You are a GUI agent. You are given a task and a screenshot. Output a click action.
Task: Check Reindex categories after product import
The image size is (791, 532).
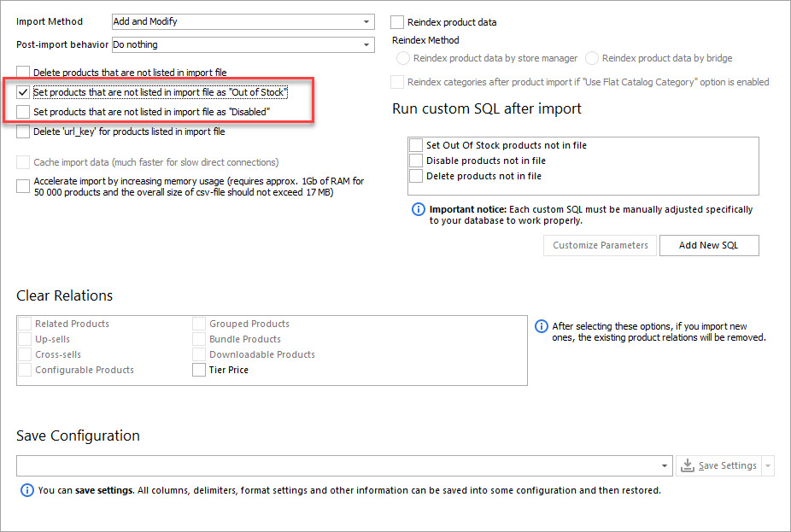click(x=397, y=82)
